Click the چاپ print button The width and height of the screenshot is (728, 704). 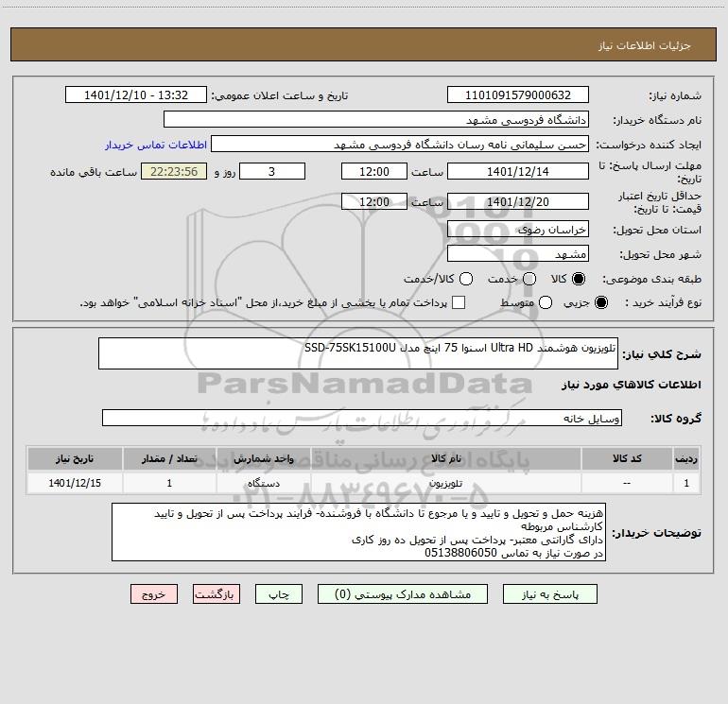tap(279, 594)
